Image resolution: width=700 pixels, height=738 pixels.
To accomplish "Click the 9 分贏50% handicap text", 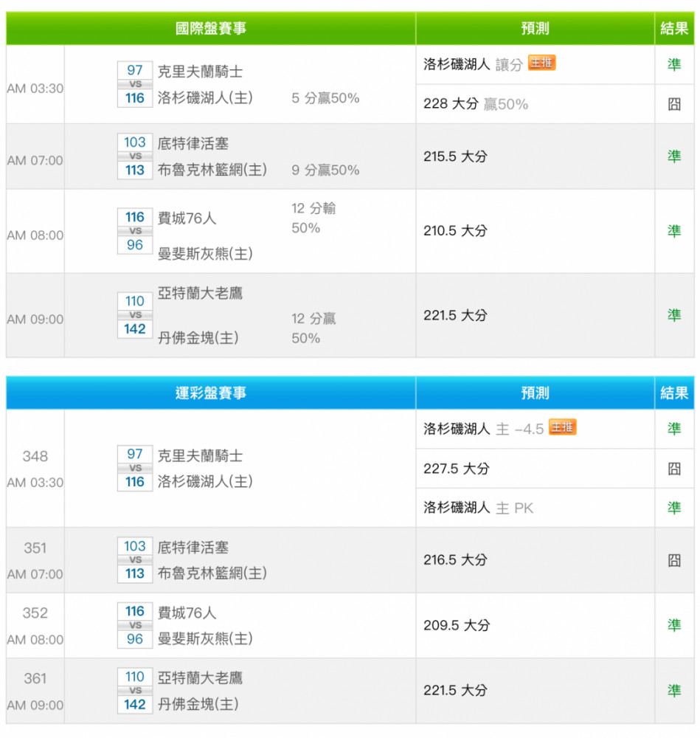I will 325,170.
